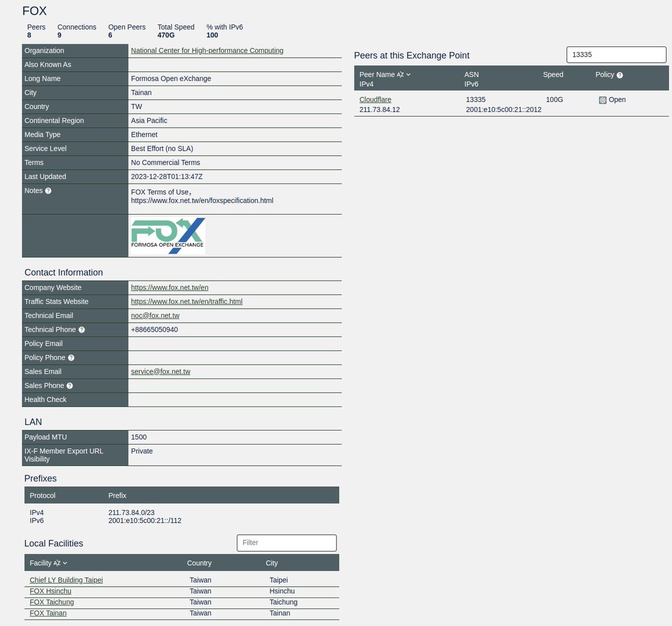Screen dimensions: 672x626
Task: Click the Total Speed 470G value
Action: 166,35
